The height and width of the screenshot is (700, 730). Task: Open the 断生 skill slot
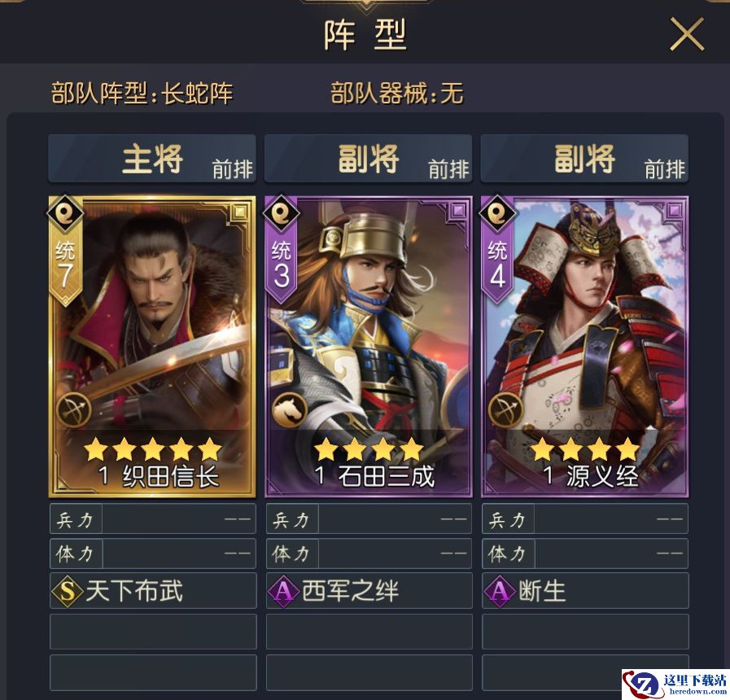point(585,591)
